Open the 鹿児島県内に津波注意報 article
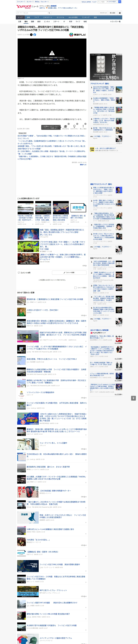The height and width of the screenshot is (644, 138). pos(48,467)
